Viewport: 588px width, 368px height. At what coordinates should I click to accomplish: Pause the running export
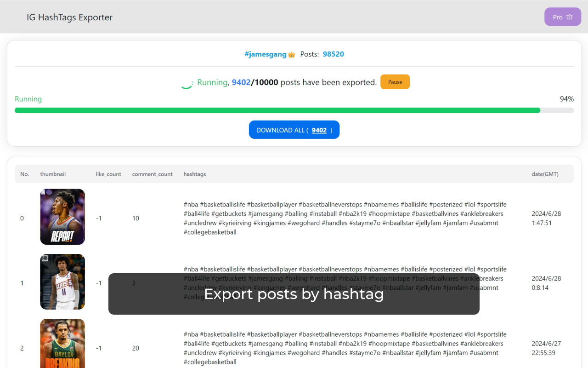click(x=395, y=82)
